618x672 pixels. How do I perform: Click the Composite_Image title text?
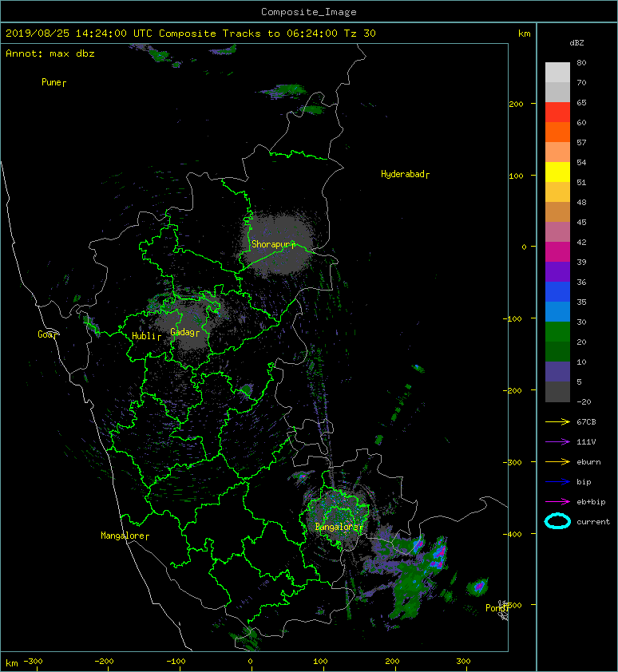(x=309, y=12)
